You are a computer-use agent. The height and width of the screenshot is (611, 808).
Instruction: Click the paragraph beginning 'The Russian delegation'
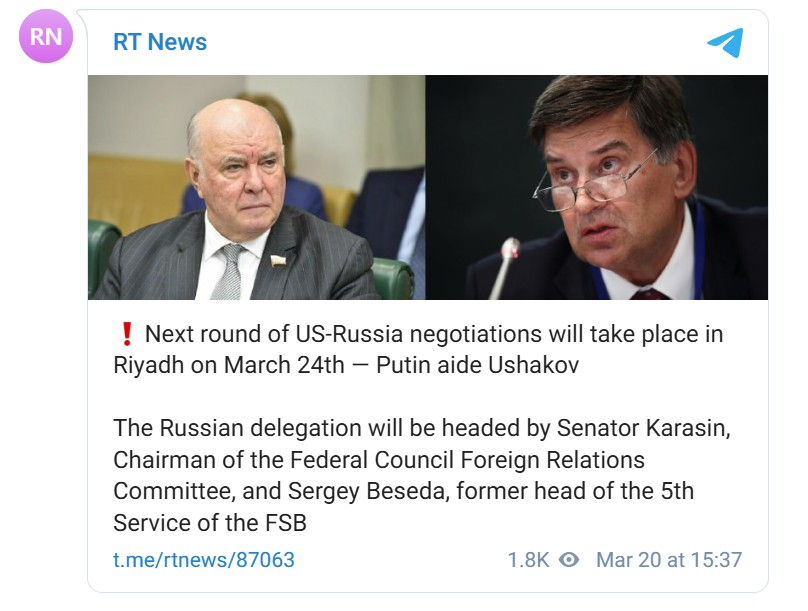coord(422,475)
